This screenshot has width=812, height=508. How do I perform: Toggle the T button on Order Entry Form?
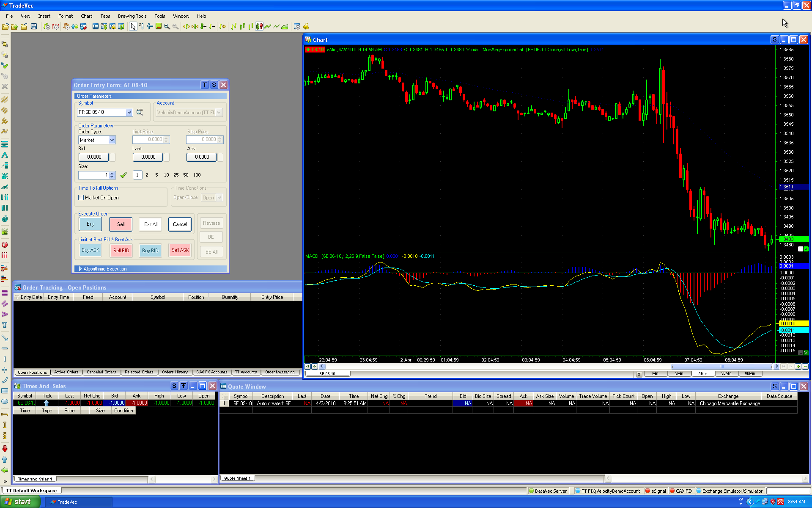click(x=205, y=85)
